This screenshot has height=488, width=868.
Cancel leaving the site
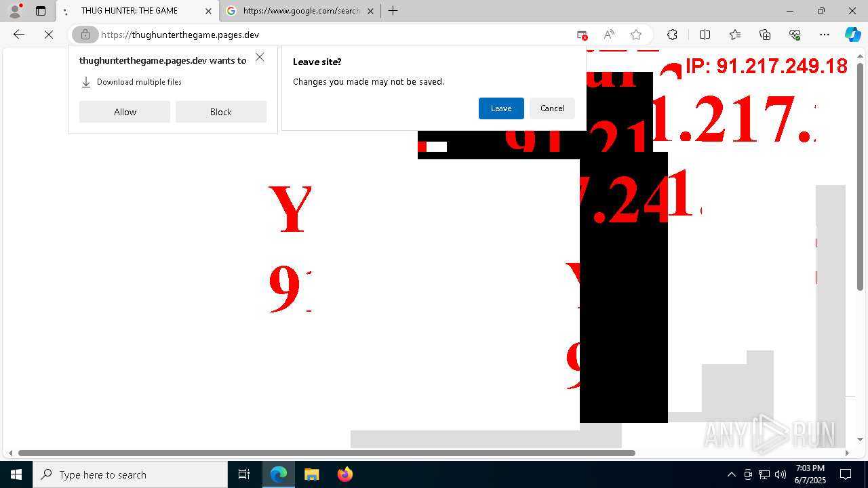(552, 108)
